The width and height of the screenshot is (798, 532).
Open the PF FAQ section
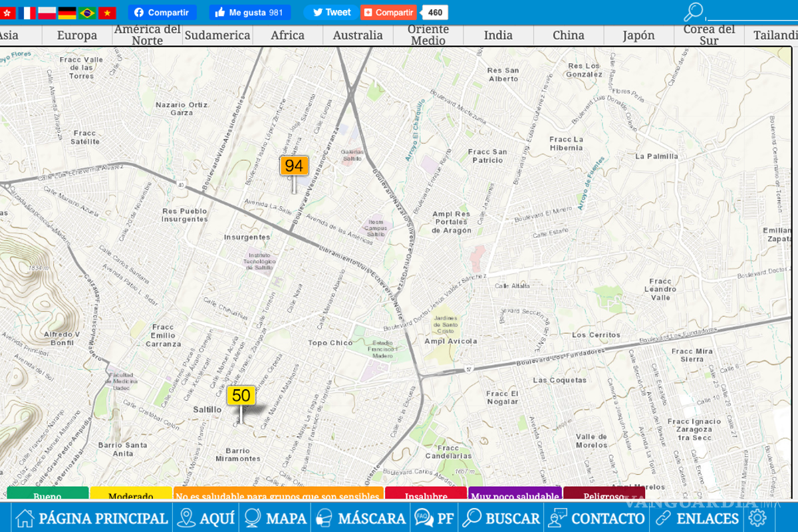pos(435,518)
